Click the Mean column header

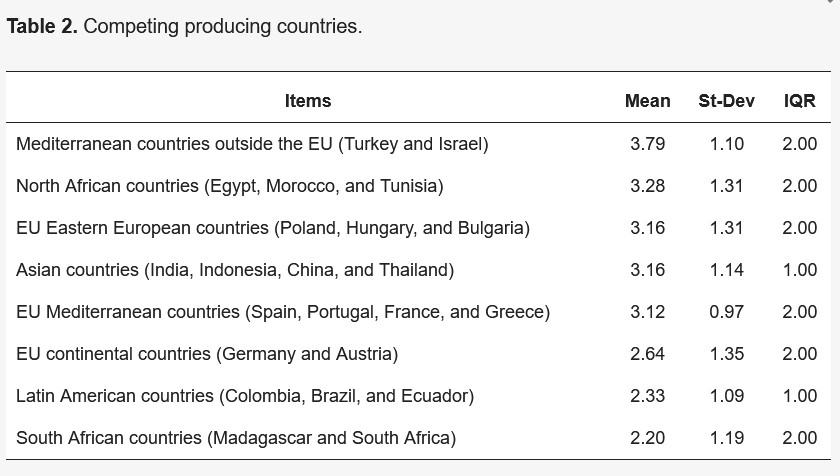pyautogui.click(x=647, y=101)
